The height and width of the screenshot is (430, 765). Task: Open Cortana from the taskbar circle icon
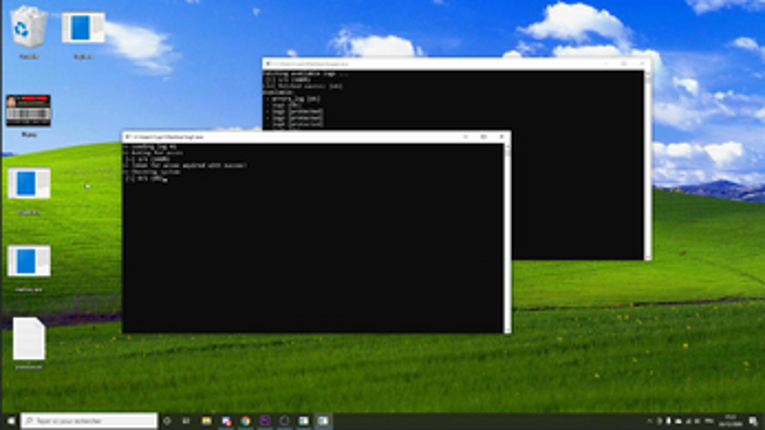167,421
